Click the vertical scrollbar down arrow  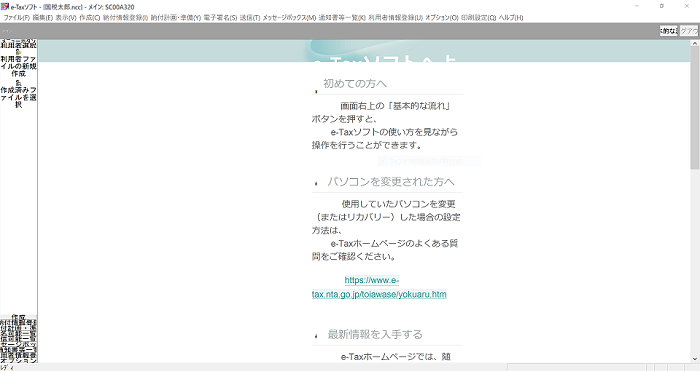point(695,358)
